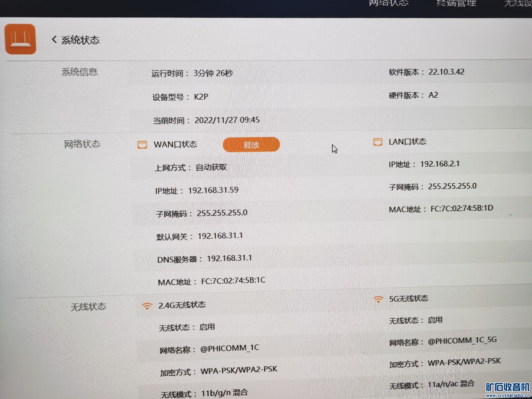Click the 5G无线状态 Wi-Fi icon
The image size is (532, 399).
(x=378, y=299)
